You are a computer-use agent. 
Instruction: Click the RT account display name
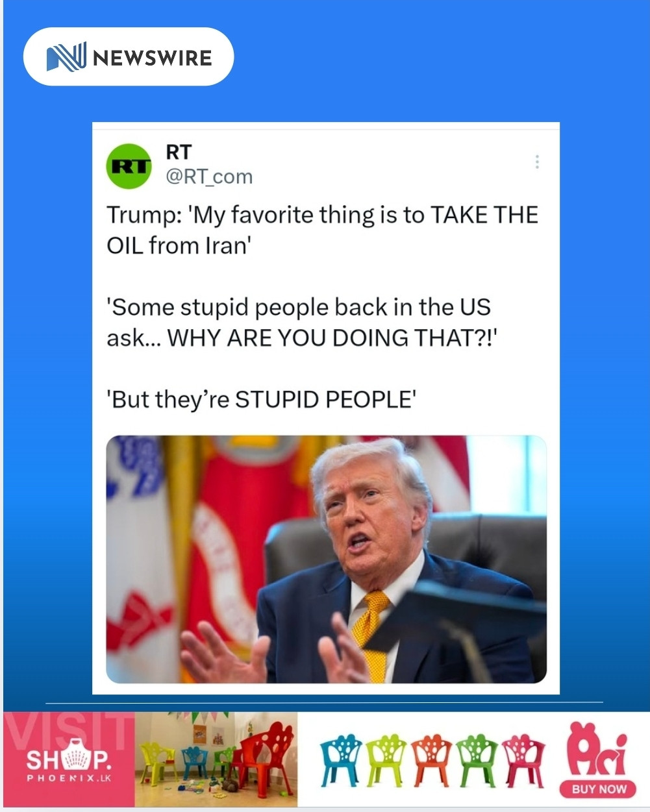pos(179,152)
